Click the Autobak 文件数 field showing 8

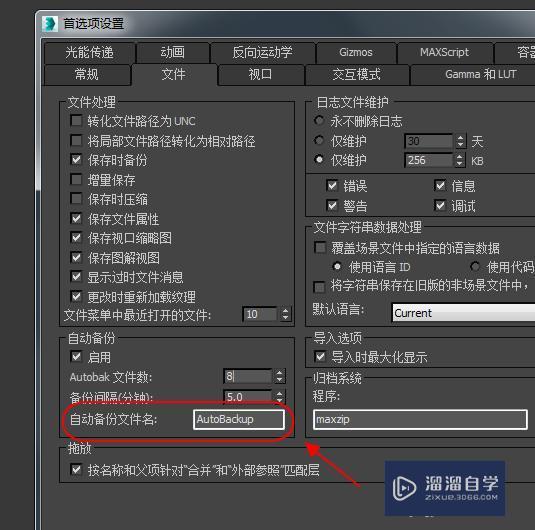pos(248,376)
